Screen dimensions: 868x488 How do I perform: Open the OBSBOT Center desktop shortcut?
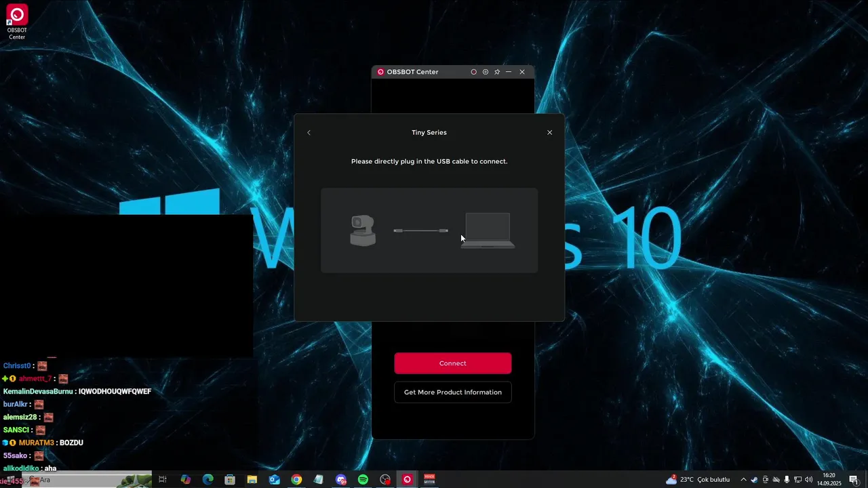click(x=17, y=22)
